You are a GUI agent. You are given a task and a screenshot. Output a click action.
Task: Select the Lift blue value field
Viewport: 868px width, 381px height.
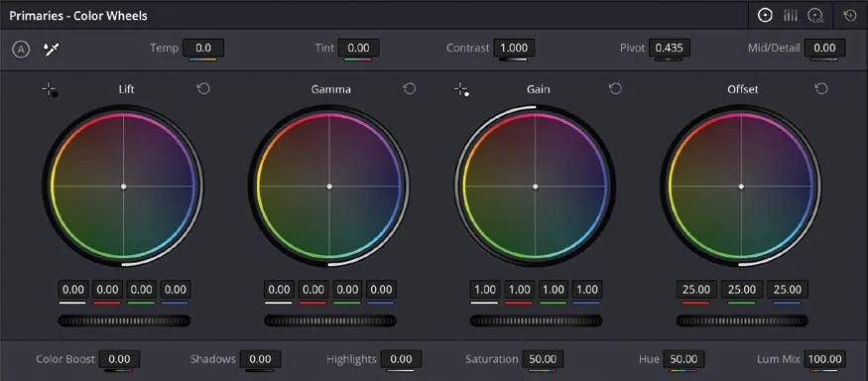click(x=176, y=289)
